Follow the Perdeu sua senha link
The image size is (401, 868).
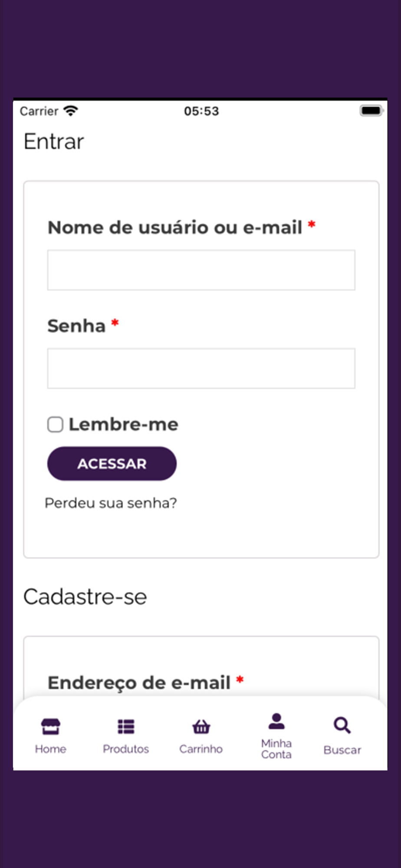(111, 503)
